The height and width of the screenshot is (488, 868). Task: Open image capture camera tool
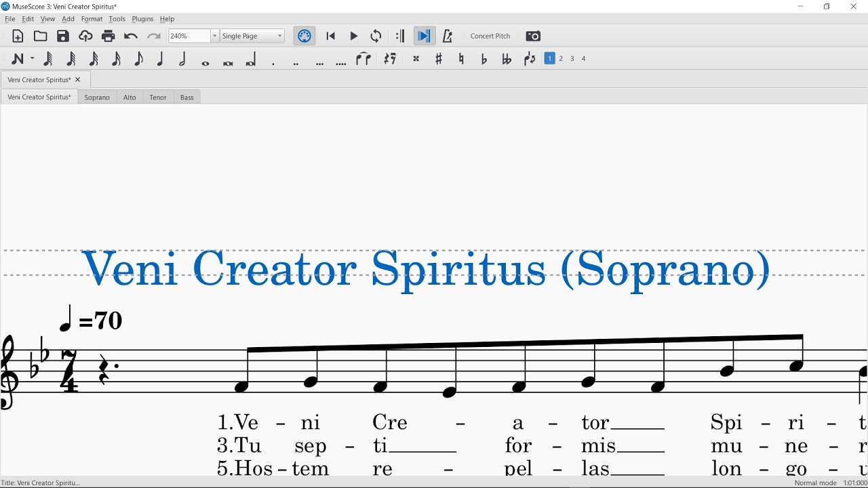[x=534, y=36]
